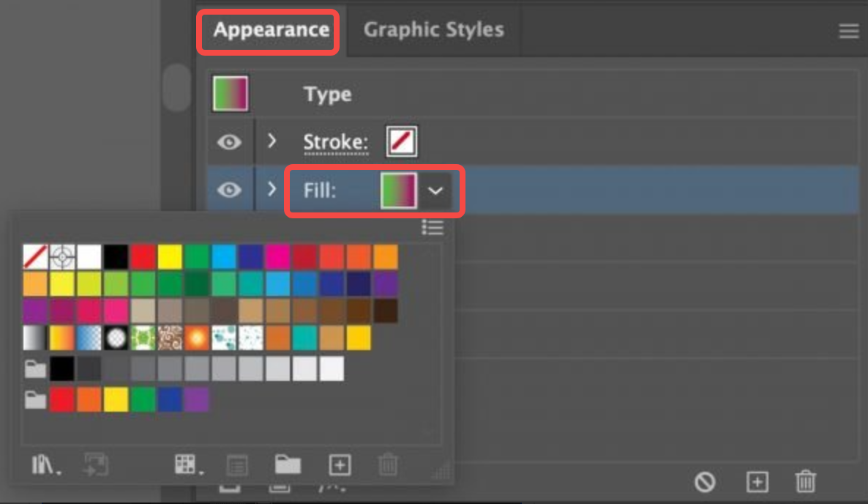The height and width of the screenshot is (504, 868).
Task: Click the Delete Swatch trash icon
Action: click(388, 464)
